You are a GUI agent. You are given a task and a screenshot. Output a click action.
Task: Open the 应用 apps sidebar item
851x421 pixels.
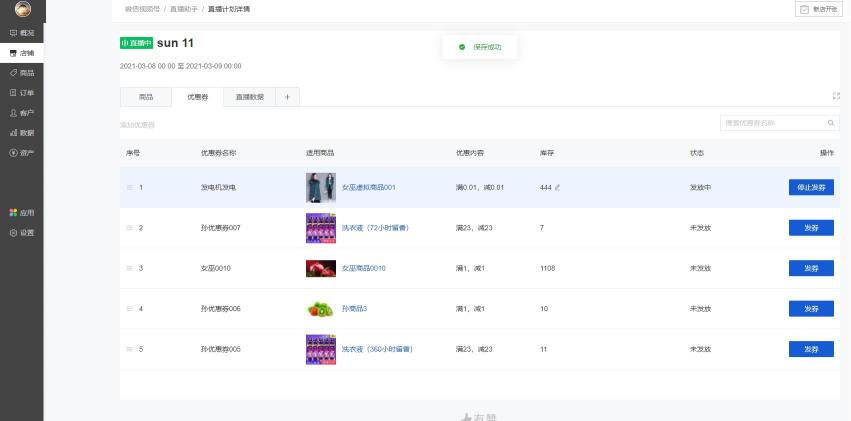click(22, 213)
